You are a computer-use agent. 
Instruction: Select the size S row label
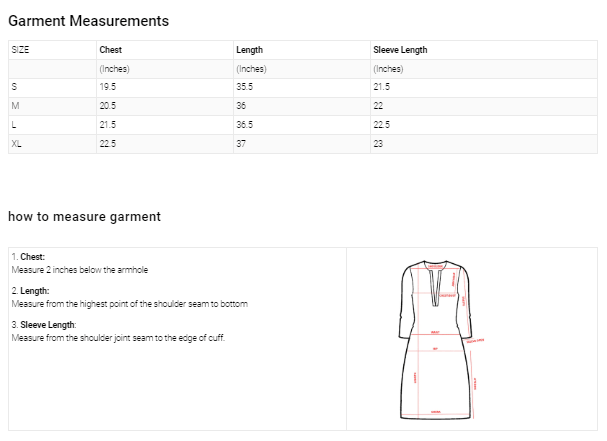tap(14, 88)
